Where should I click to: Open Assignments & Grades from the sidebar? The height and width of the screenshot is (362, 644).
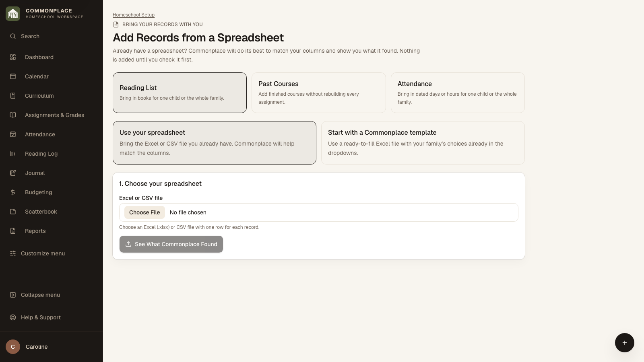[52, 115]
